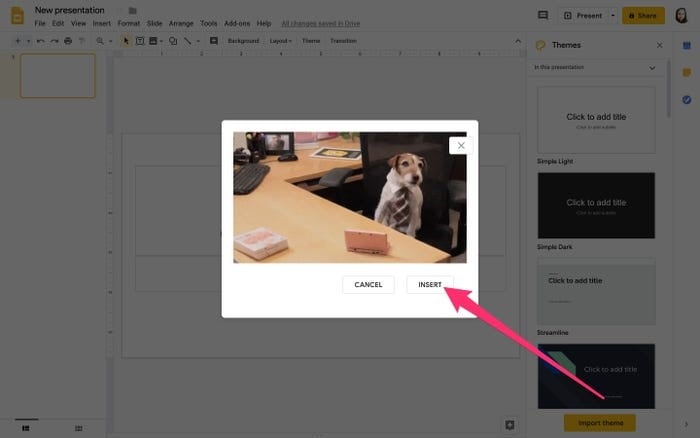700x438 pixels.
Task: Close the Themes panel
Action: [x=659, y=45]
